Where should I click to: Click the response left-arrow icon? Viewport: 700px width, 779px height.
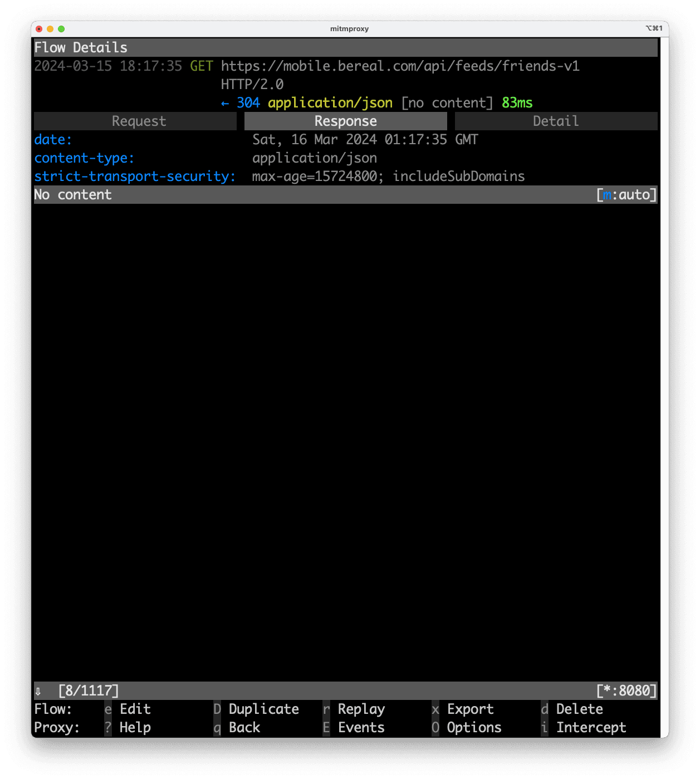pyautogui.click(x=225, y=103)
